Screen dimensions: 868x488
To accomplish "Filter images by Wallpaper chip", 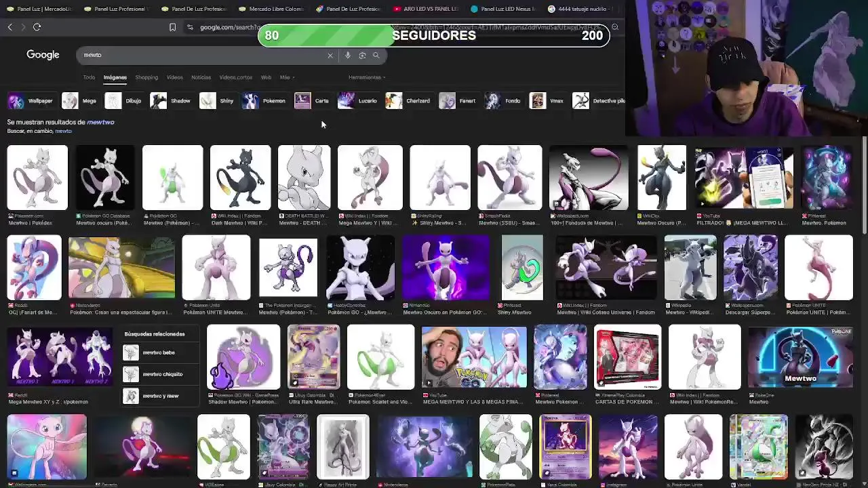I will pos(31,101).
